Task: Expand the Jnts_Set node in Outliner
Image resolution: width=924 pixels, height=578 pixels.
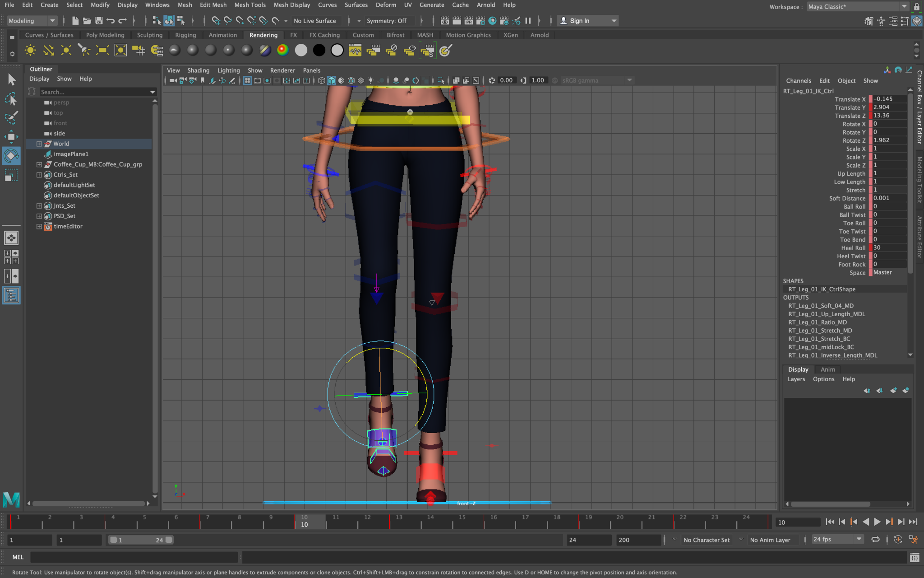Action: click(x=39, y=205)
